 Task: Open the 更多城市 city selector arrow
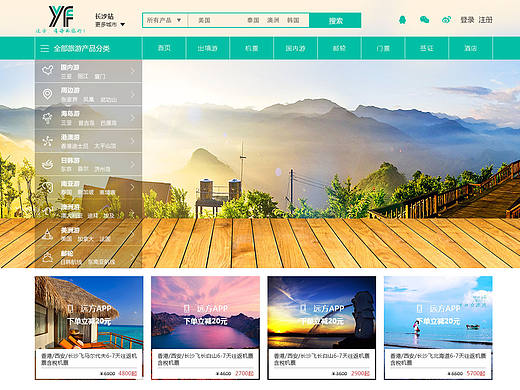(122, 24)
